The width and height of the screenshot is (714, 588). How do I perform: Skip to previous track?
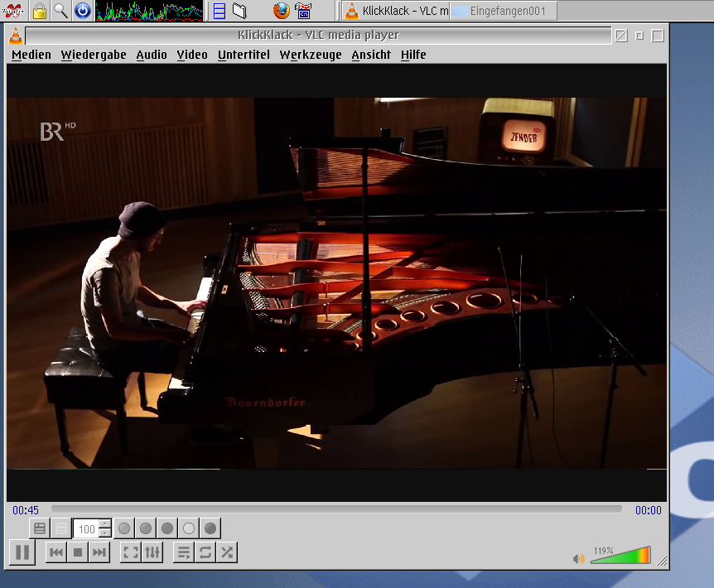pyautogui.click(x=56, y=552)
